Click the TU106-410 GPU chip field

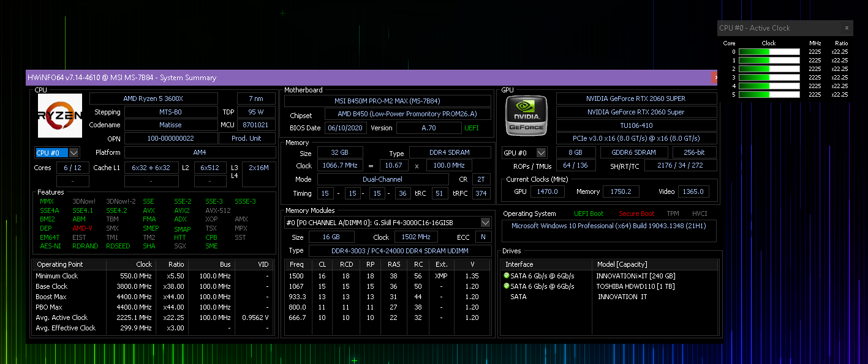(636, 125)
